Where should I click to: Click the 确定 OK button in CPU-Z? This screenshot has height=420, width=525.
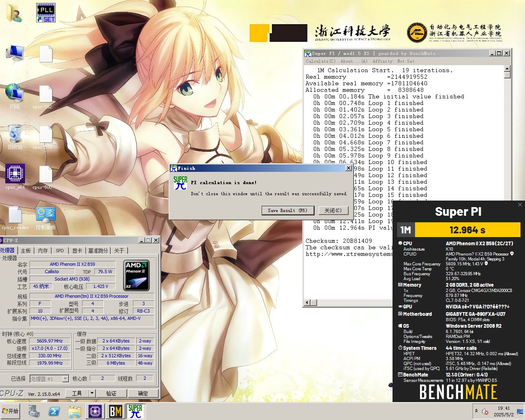coord(143,393)
